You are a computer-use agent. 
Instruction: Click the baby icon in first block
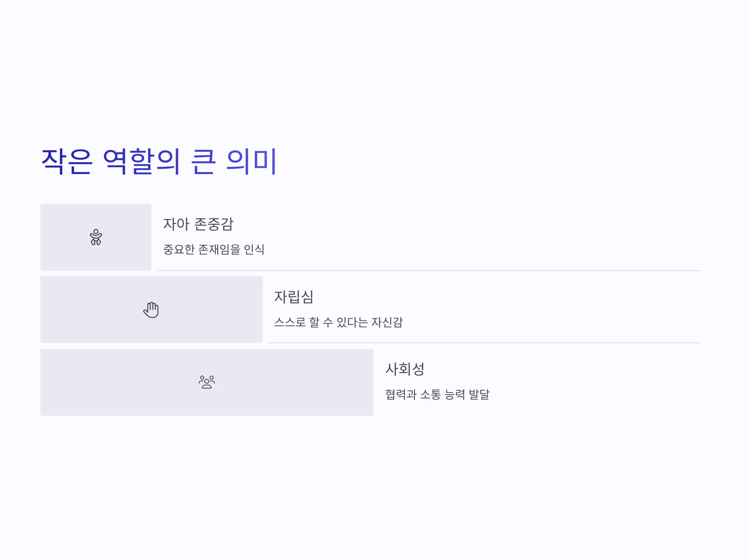[x=96, y=237]
